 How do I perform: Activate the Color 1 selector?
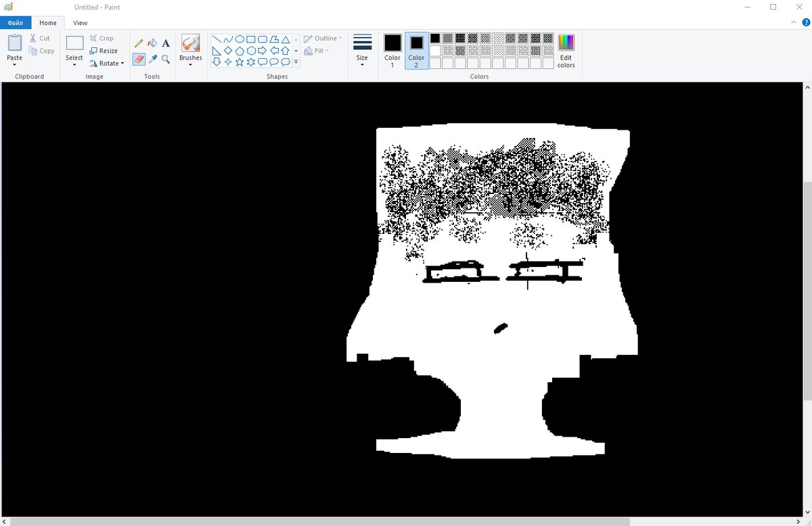coord(392,51)
